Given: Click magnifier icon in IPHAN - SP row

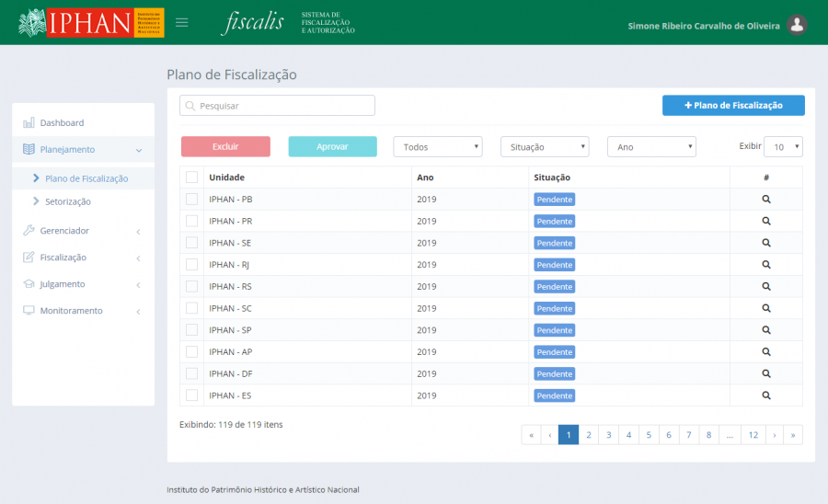Looking at the screenshot, I should pos(765,330).
